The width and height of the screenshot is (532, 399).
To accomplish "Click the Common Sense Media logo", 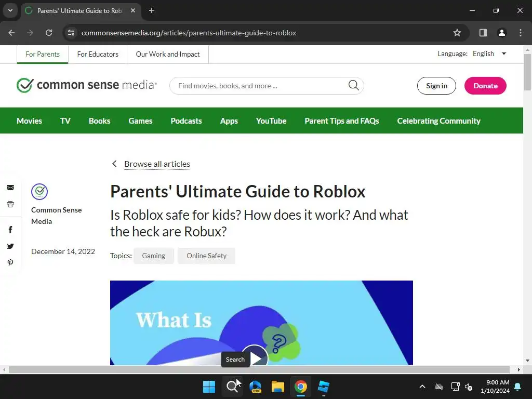I will click(87, 85).
